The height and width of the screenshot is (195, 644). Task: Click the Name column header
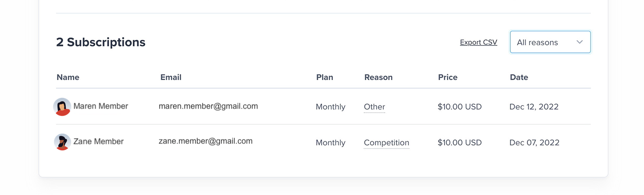click(x=68, y=77)
